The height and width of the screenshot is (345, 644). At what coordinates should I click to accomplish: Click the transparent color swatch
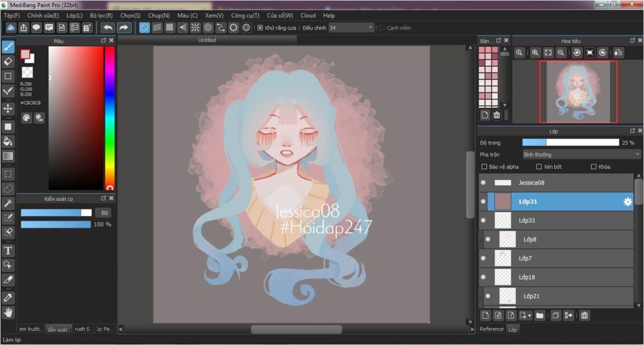[27, 72]
